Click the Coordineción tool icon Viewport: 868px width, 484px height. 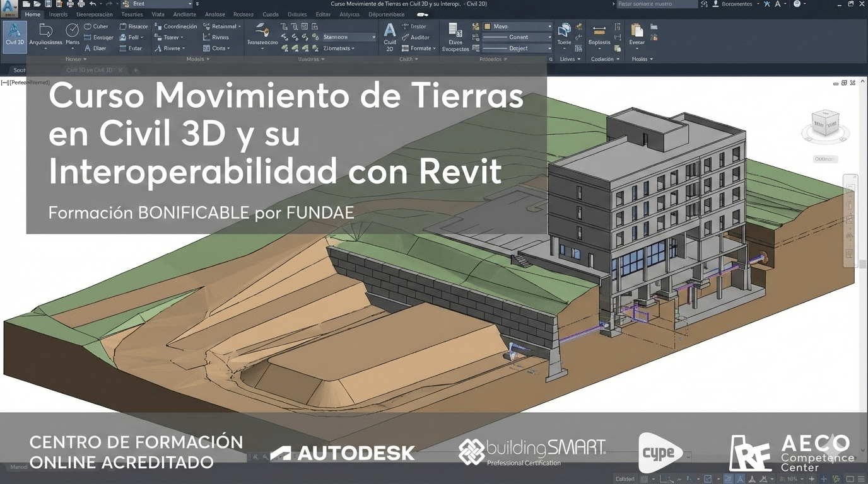156,26
